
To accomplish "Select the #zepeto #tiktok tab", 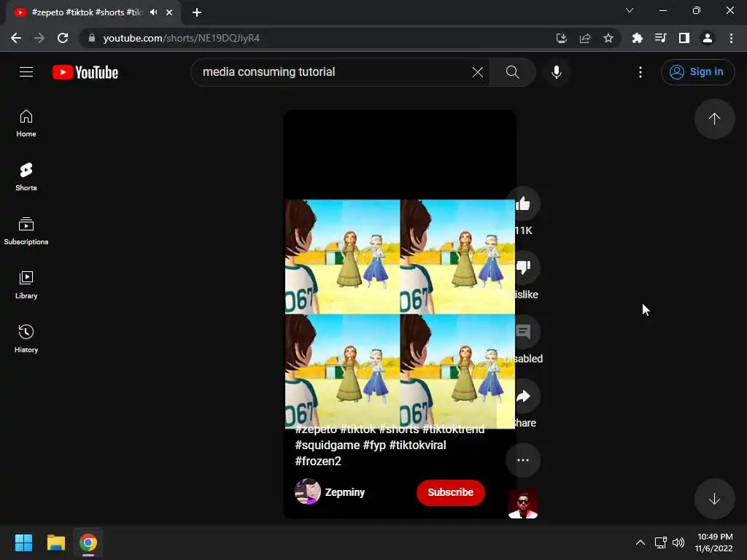I will click(x=86, y=12).
